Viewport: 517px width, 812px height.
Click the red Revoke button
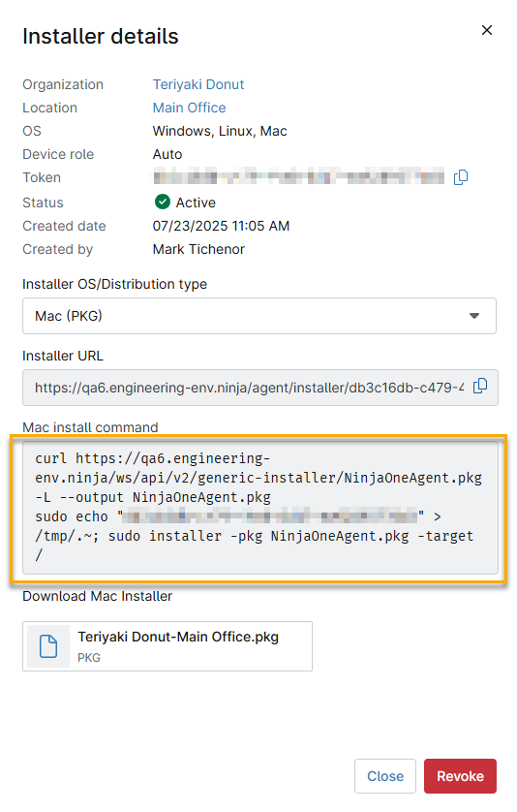pyautogui.click(x=460, y=776)
